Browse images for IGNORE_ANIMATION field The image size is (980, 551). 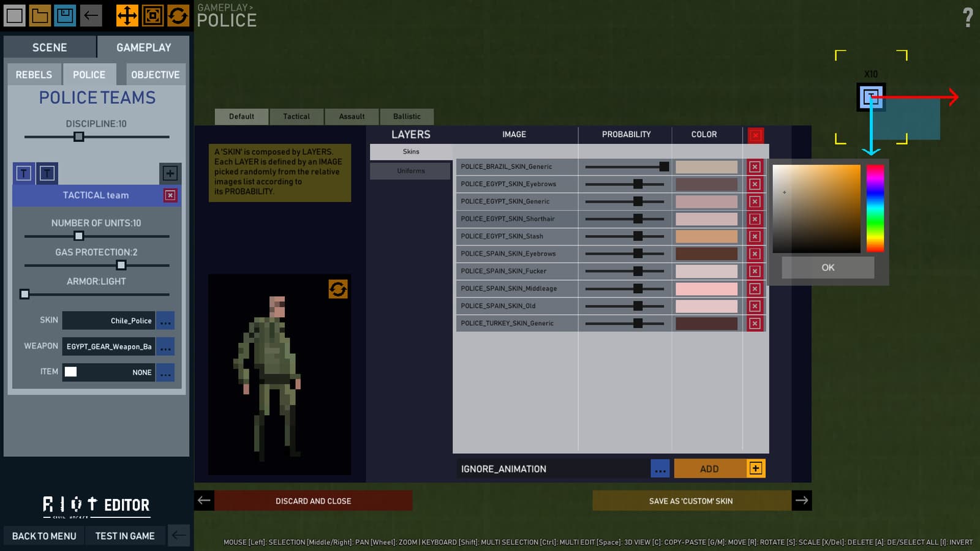click(x=660, y=468)
